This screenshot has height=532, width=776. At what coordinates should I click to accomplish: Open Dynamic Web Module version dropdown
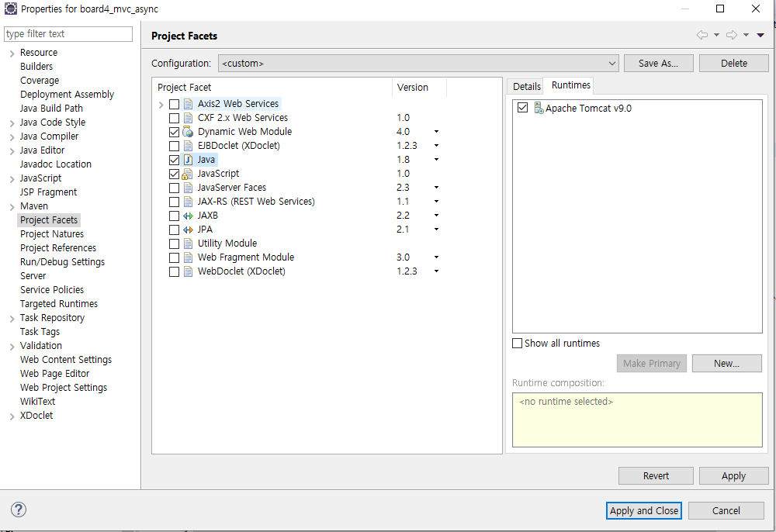pyautogui.click(x=436, y=132)
